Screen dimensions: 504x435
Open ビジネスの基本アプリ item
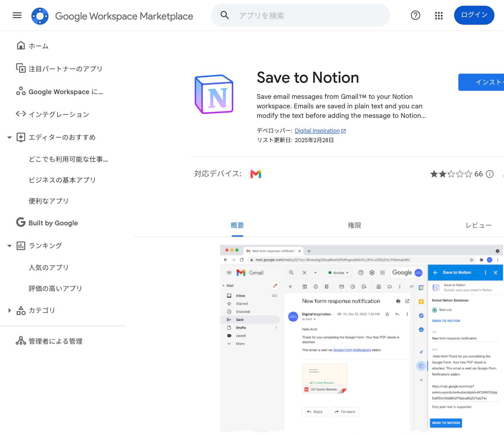(62, 180)
